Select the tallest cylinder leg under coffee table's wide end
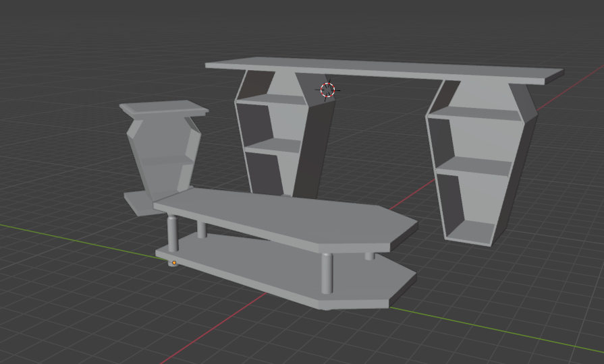Screen dimensions: 604x364 pos(327,273)
